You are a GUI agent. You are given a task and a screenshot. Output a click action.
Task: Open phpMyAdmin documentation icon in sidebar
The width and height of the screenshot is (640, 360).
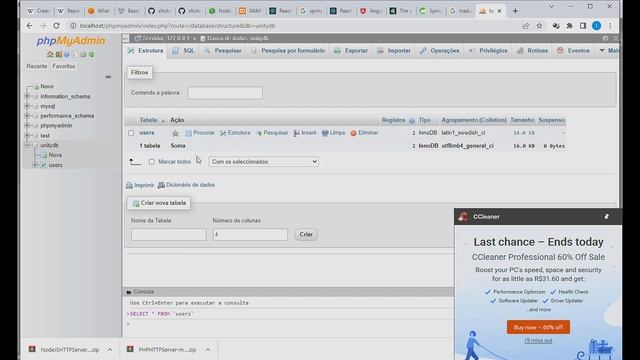coord(67,54)
